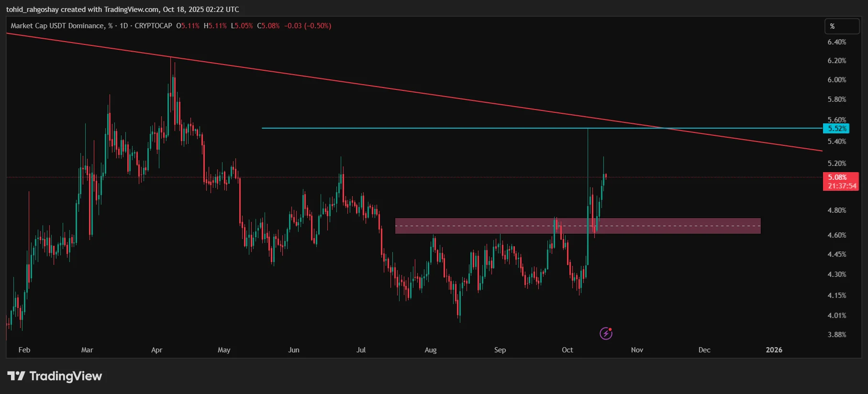Click the 6.00% price axis label
This screenshot has width=868, height=394.
(x=836, y=80)
